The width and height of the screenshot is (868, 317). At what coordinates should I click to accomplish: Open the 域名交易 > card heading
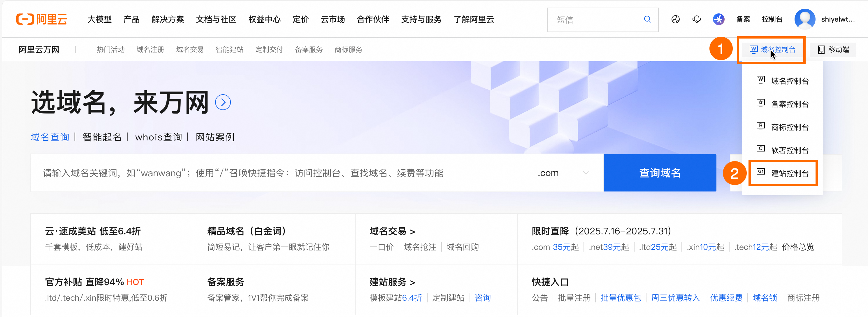pyautogui.click(x=392, y=231)
